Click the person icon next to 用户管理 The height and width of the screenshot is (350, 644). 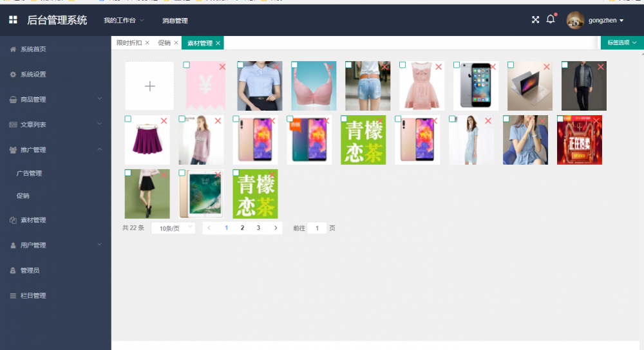click(13, 245)
